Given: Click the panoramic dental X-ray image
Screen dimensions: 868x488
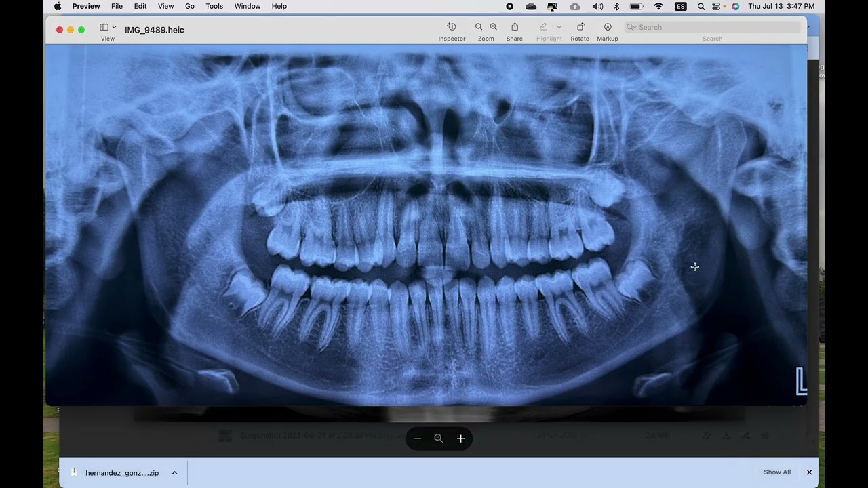Looking at the screenshot, I should tap(426, 225).
